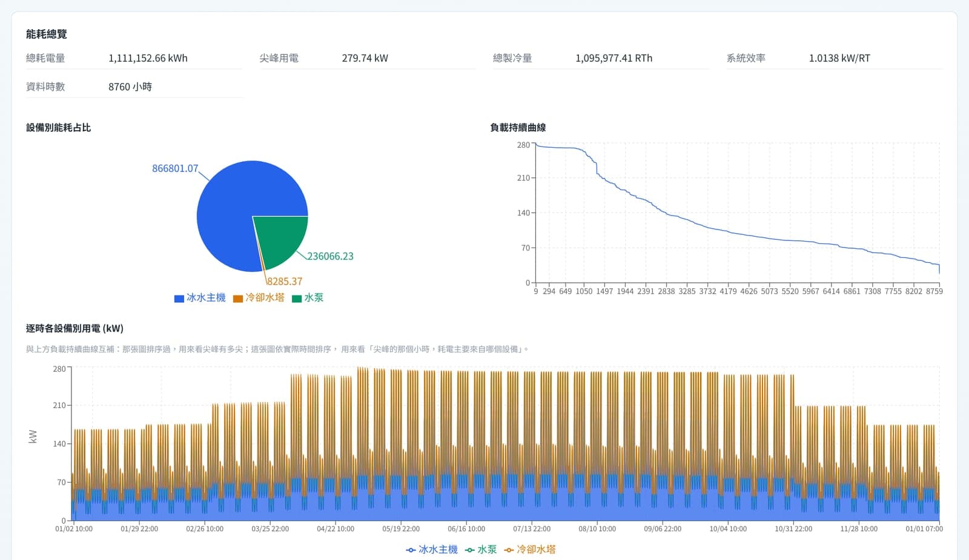Image resolution: width=969 pixels, height=560 pixels.
Task: Select the 8285.37 pie label
Action: [x=284, y=282]
